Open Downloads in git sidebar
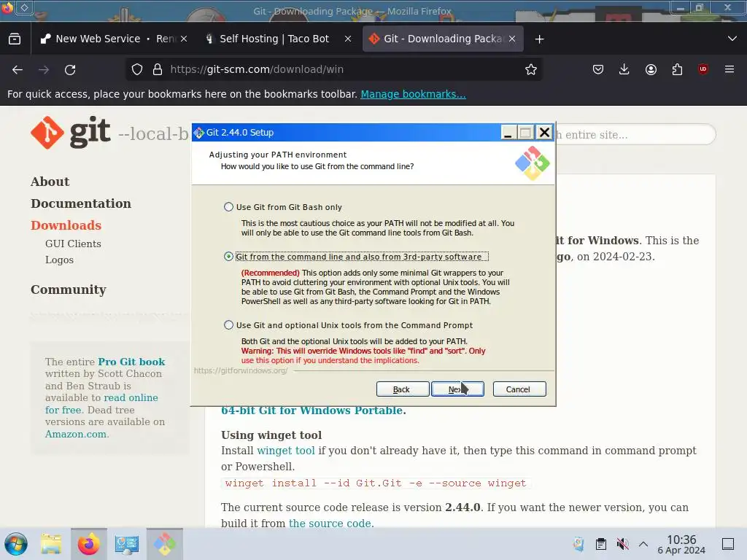This screenshot has height=560, width=747. (66, 225)
